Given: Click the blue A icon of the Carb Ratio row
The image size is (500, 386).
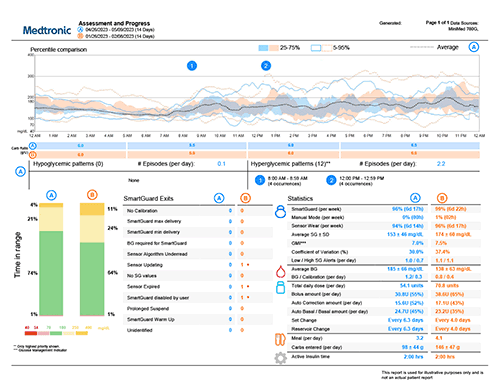Looking at the screenshot, I should (x=33, y=146).
